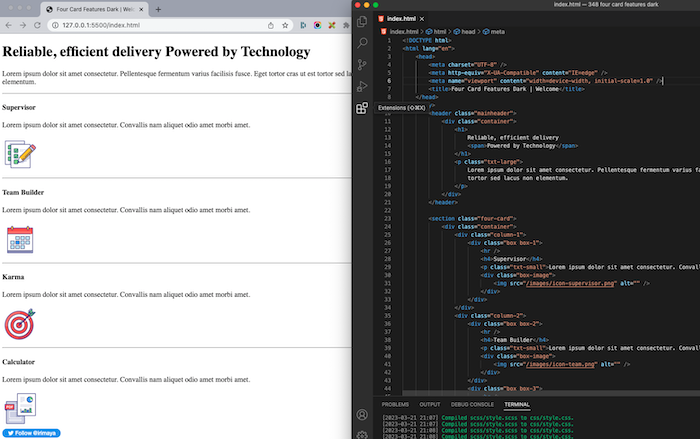The width and height of the screenshot is (700, 439).
Task: Click the address bar showing 127.0.0.1:5500/index.html
Action: pos(101,25)
